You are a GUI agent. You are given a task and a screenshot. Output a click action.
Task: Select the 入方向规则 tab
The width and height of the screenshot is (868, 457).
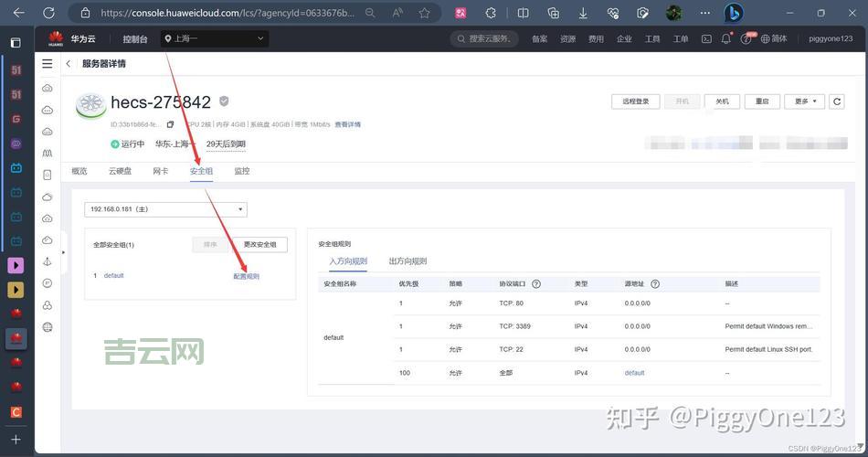(x=348, y=260)
